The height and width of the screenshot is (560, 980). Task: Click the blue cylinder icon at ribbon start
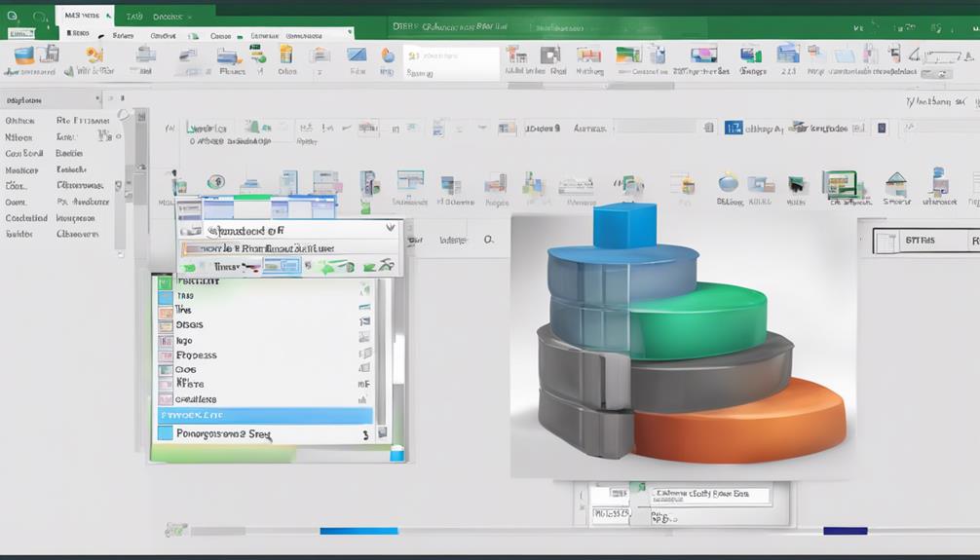pos(24,55)
